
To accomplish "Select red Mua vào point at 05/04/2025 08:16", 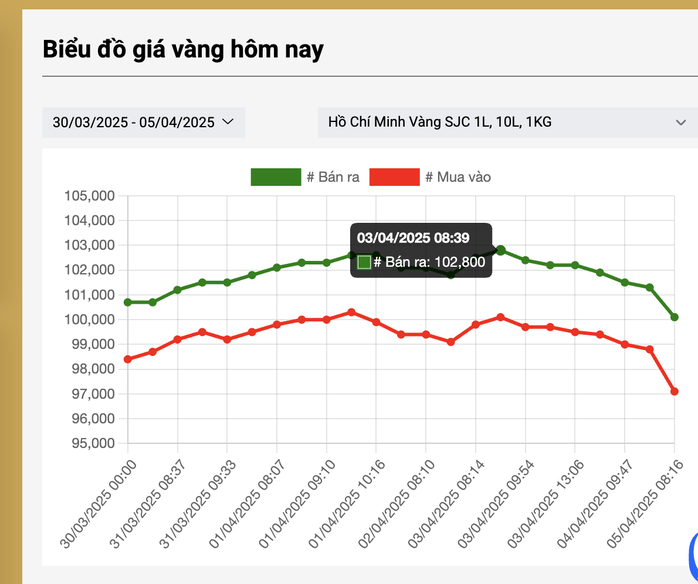I will point(674,391).
